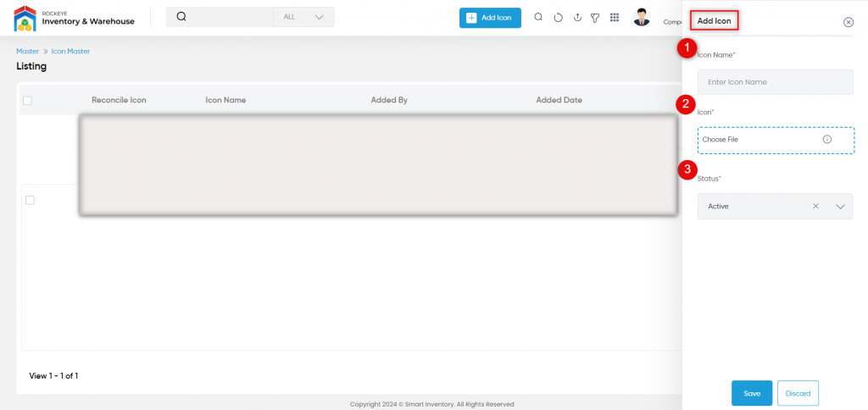Open the Icon Master breadcrumb link
Viewport: 868px width, 410px height.
point(70,52)
